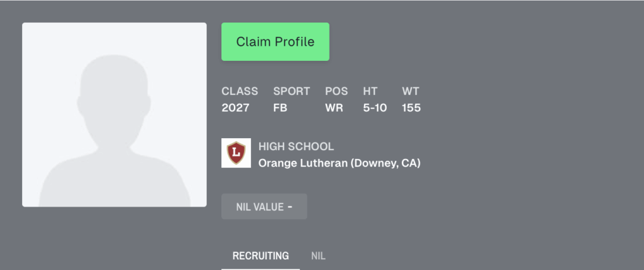Switch to the NIL tab
This screenshot has width=644, height=270.
(318, 256)
